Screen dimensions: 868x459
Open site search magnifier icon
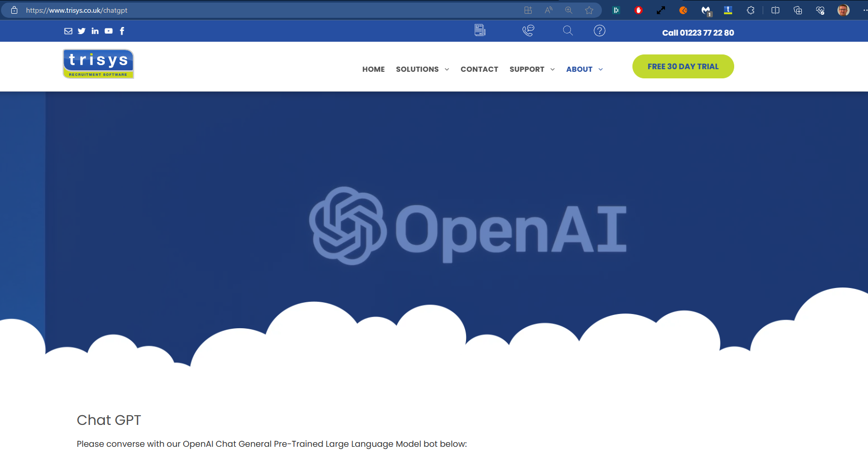click(x=568, y=31)
